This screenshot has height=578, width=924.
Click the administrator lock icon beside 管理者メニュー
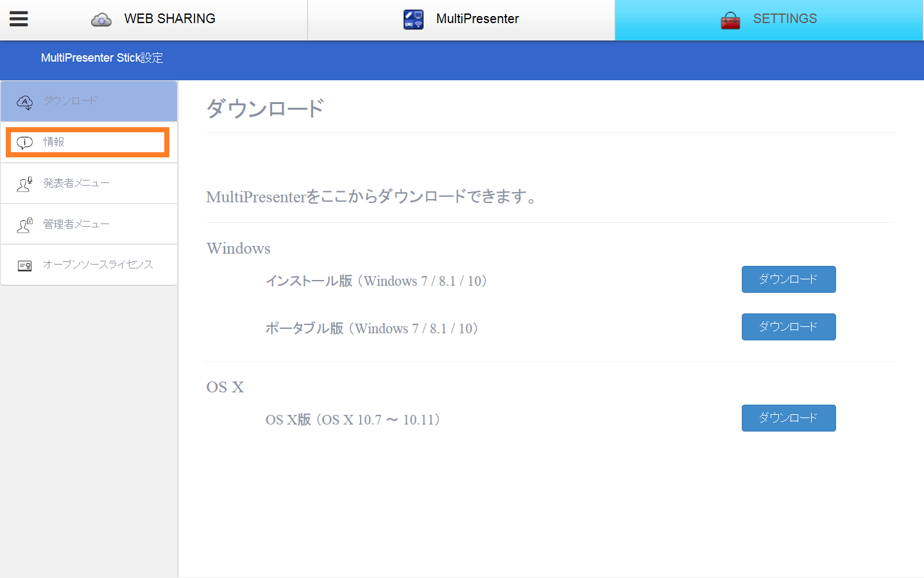(24, 223)
